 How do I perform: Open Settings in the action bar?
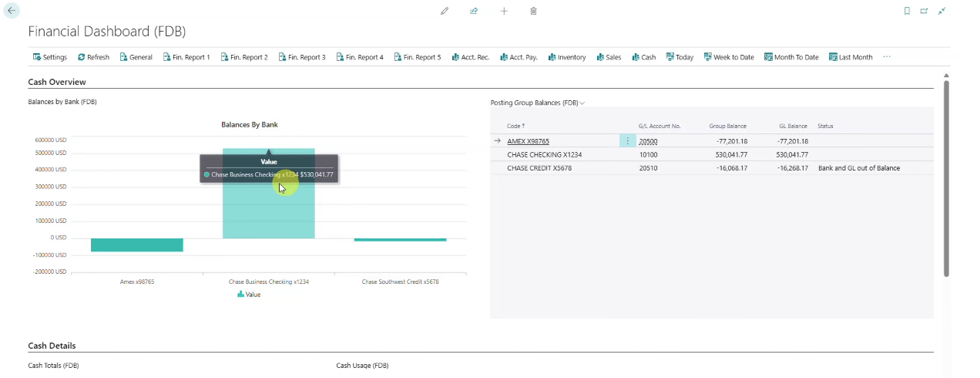tap(50, 57)
